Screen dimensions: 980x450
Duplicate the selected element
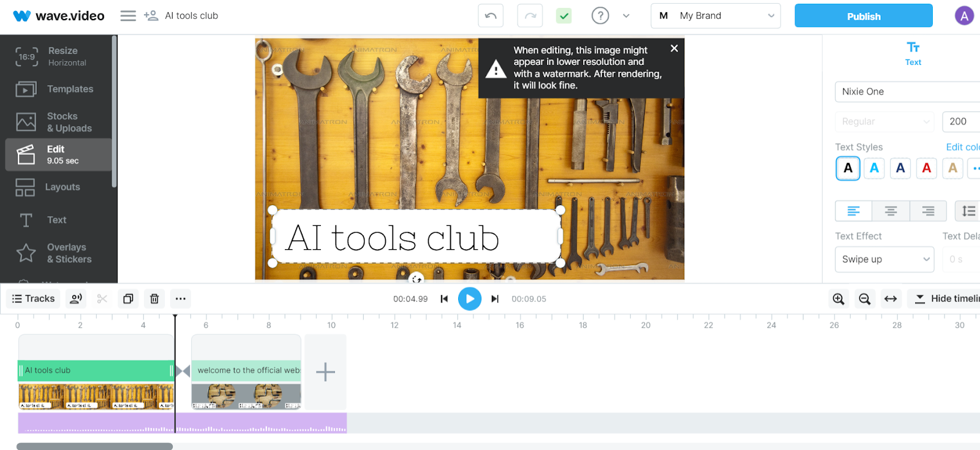[128, 299]
